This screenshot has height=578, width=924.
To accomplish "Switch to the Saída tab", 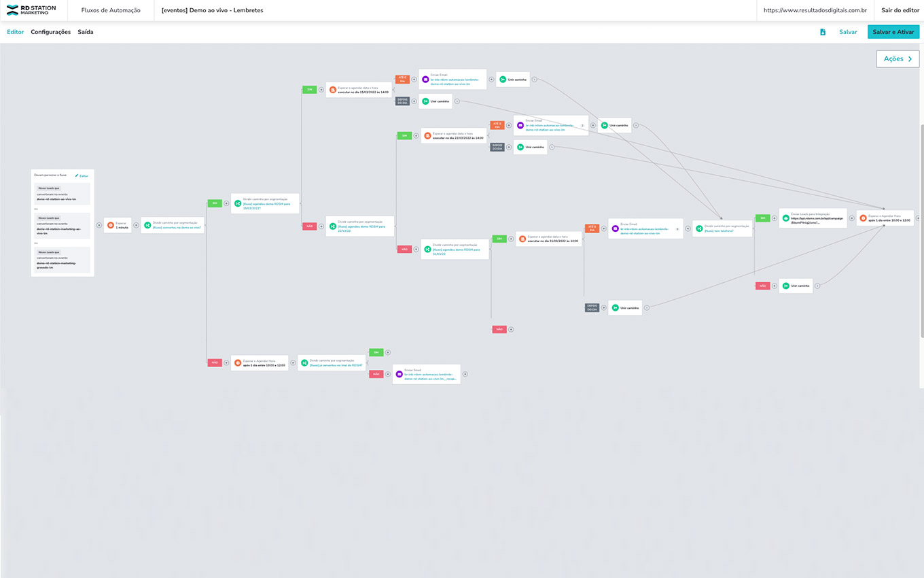I will click(x=86, y=32).
